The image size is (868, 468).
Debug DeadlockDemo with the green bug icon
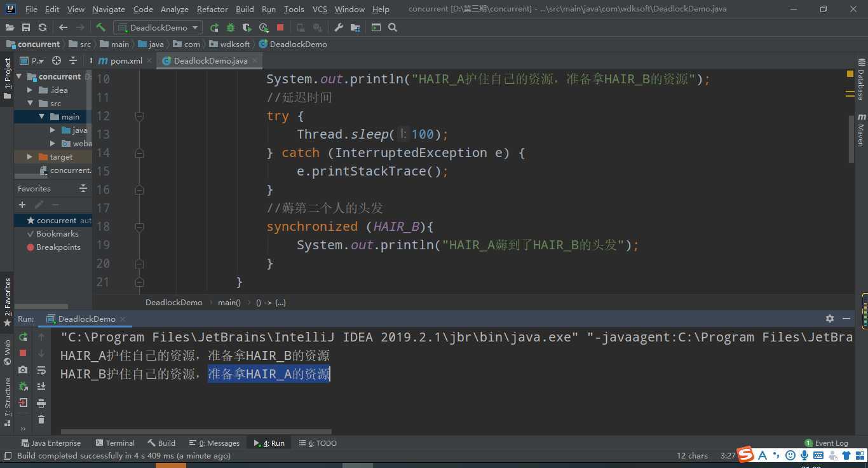click(x=230, y=27)
